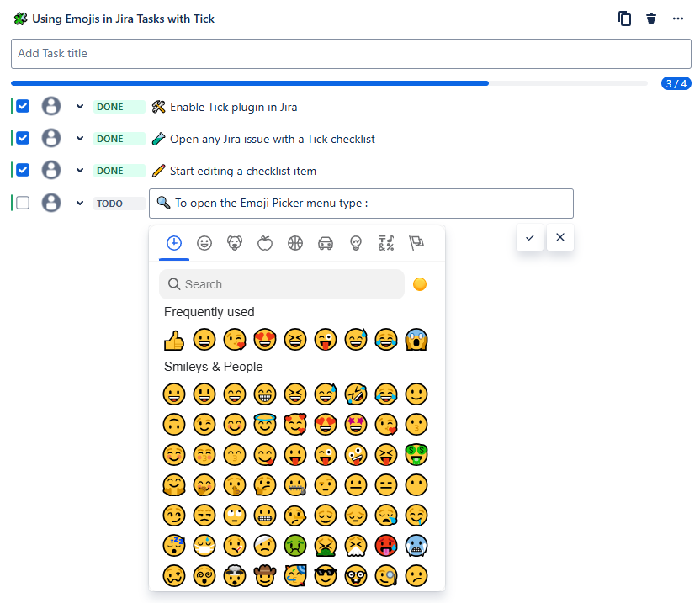The image size is (700, 603).
Task: Insert the upside-down face emoji
Action: click(174, 425)
